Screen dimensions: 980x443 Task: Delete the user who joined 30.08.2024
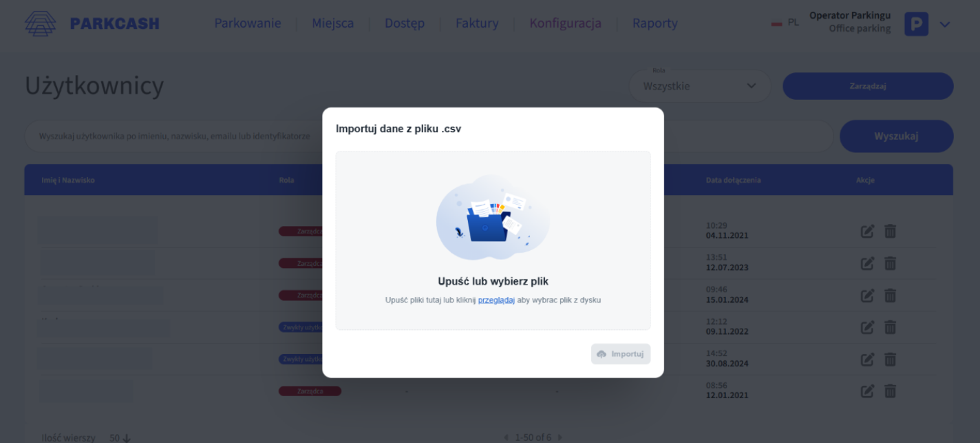click(890, 359)
